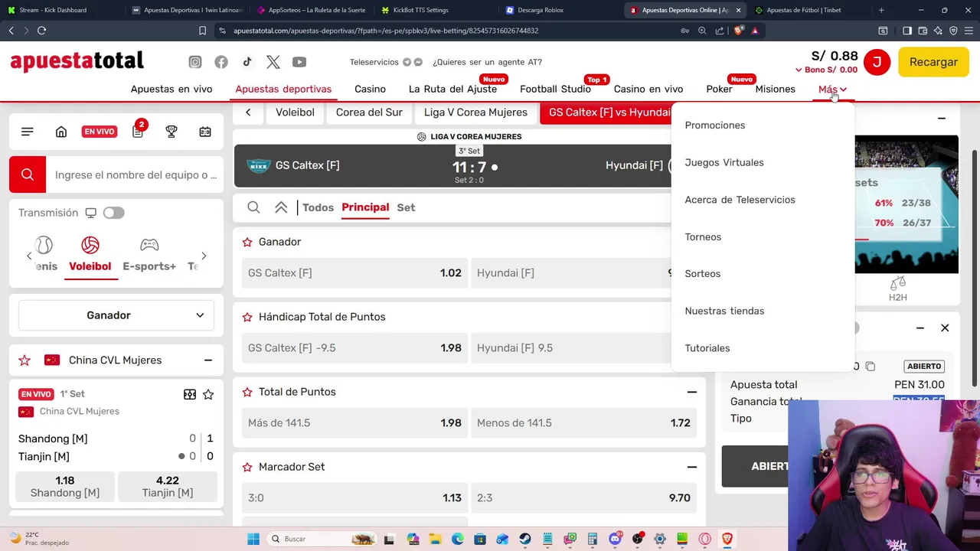Switch to the Set markets tab

(406, 207)
